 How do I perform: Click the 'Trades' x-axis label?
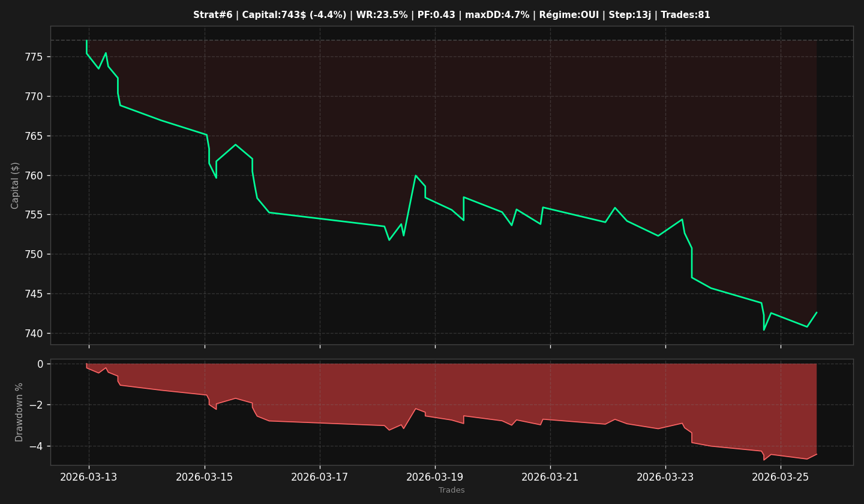(451, 490)
